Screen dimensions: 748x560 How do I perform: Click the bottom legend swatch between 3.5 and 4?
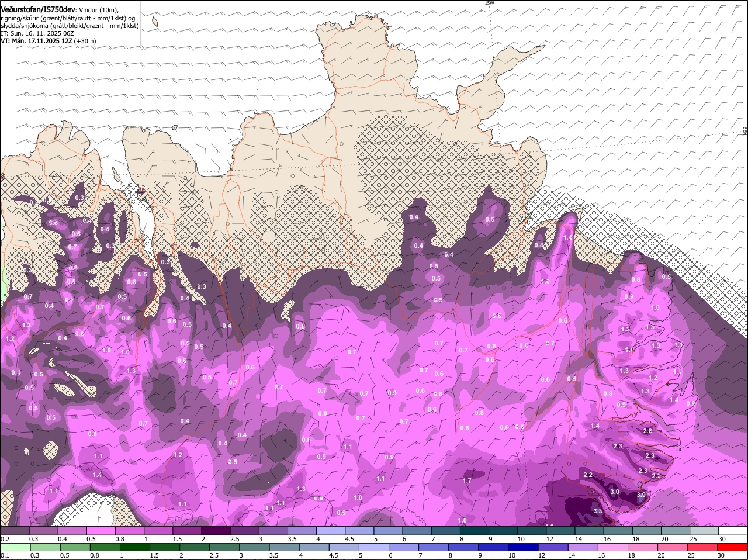click(x=284, y=548)
